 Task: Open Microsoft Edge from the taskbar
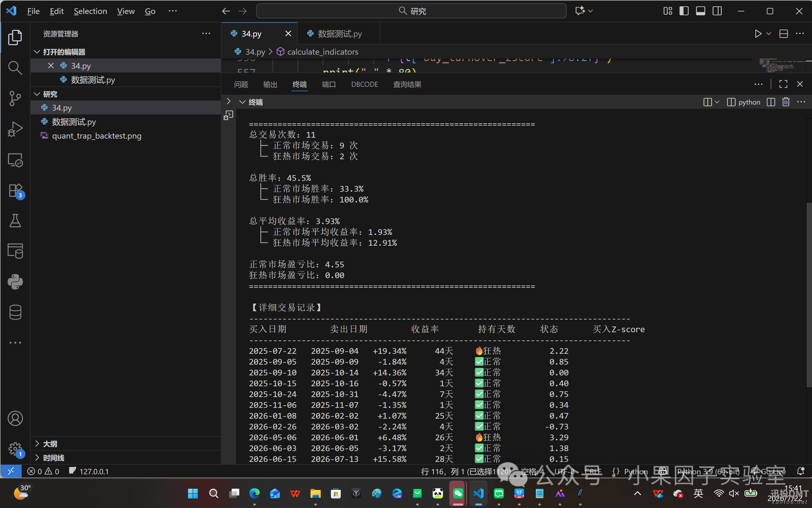pyautogui.click(x=254, y=493)
